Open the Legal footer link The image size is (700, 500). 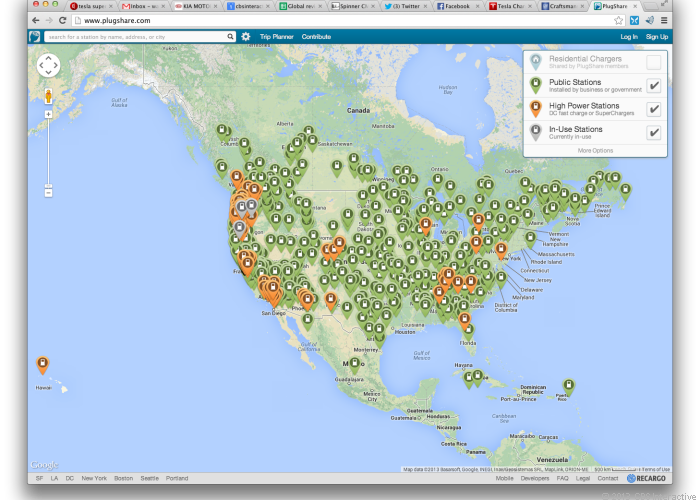click(583, 478)
